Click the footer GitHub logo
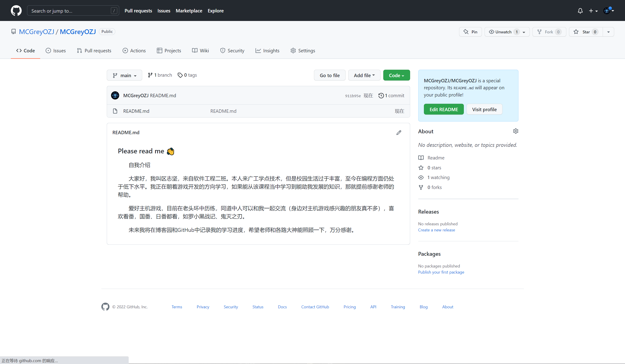This screenshot has height=364, width=625. pyautogui.click(x=105, y=306)
